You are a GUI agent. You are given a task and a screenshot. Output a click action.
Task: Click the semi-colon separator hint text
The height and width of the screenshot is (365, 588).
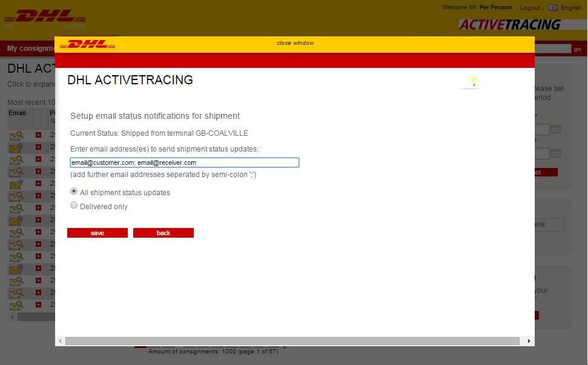click(163, 175)
